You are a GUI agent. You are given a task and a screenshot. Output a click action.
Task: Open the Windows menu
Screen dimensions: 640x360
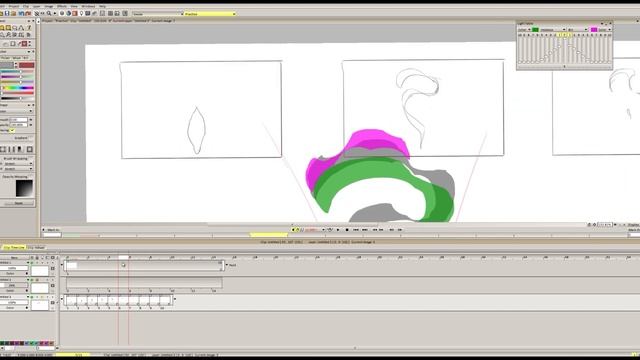coord(88,7)
